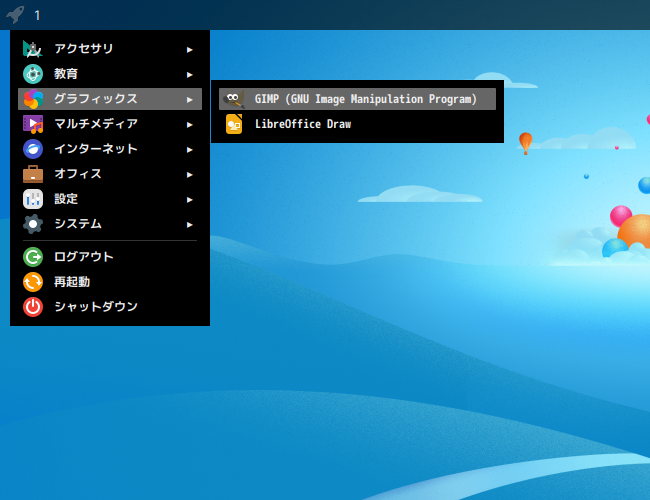Screen dimensions: 650x500
Task: Expand submenu arrow beside アクセサリ
Action: coord(189,50)
